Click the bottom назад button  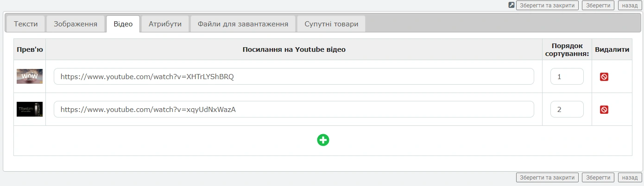tap(630, 177)
